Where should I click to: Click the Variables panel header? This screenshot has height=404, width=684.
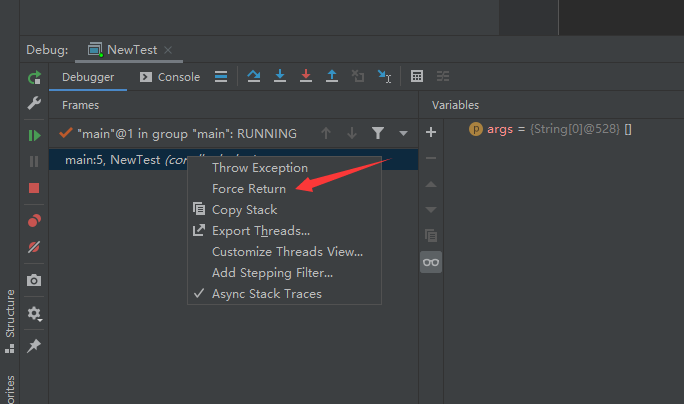coord(455,105)
